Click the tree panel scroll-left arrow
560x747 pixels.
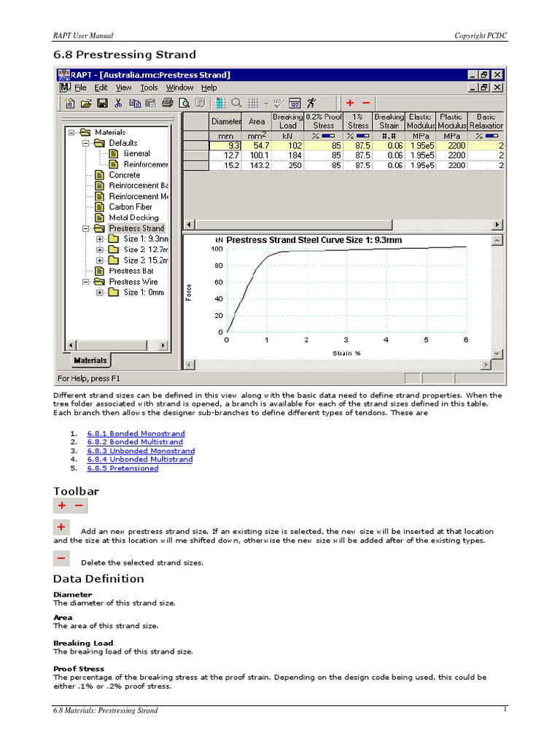pyautogui.click(x=71, y=345)
